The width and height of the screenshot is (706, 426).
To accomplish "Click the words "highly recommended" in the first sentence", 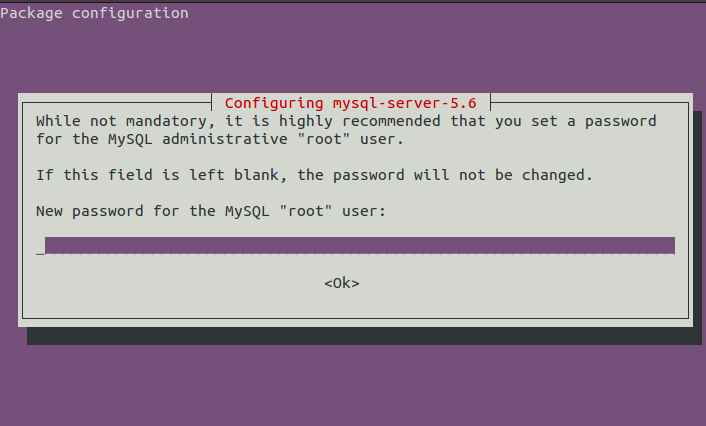I will click(x=360, y=121).
